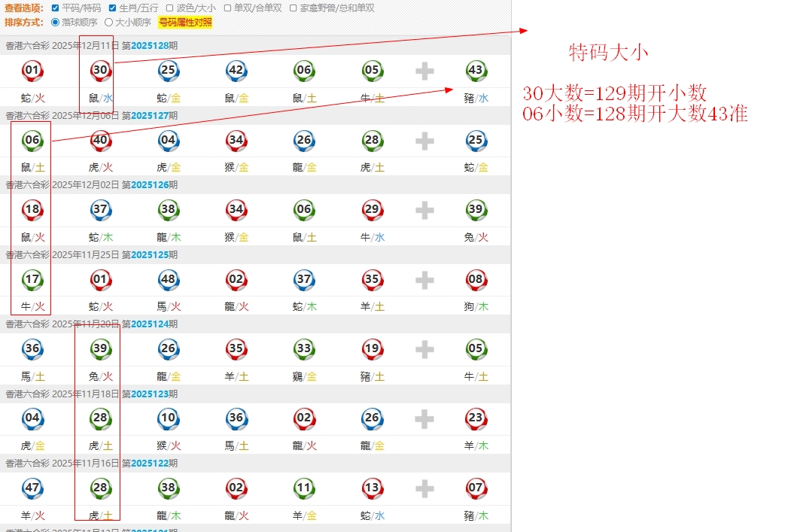Click green ball 39 in draw 2025124
Viewport: 794px width, 532px height.
pos(100,348)
